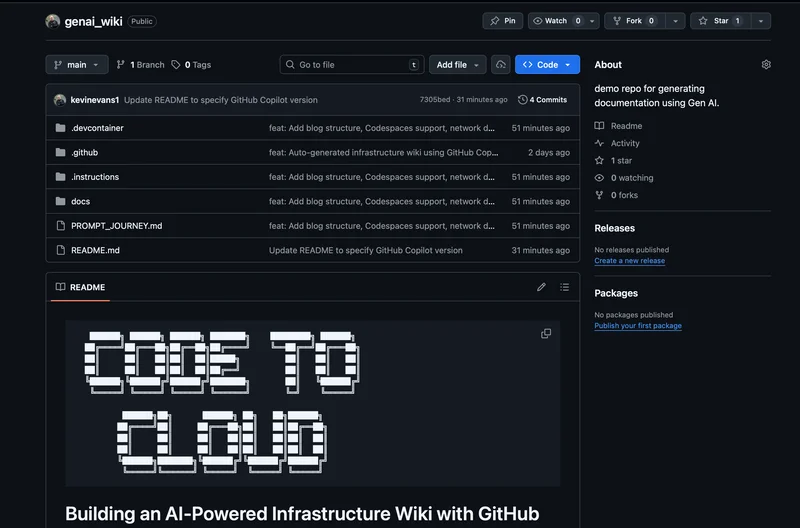This screenshot has height=528, width=800.
Task: Open kevinevans1 profile link
Action: 95,100
